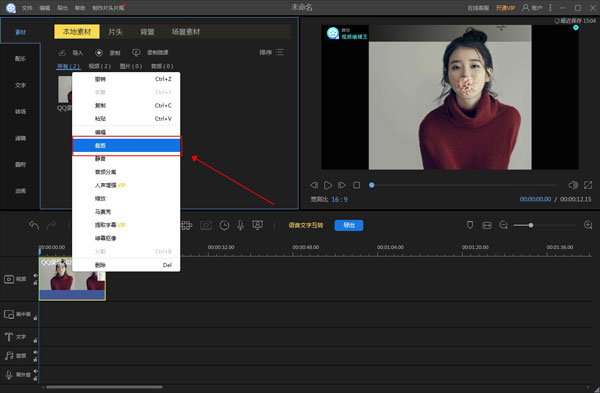Open the vertical three-dot menu in title bar
600x393 pixels.
coord(550,8)
